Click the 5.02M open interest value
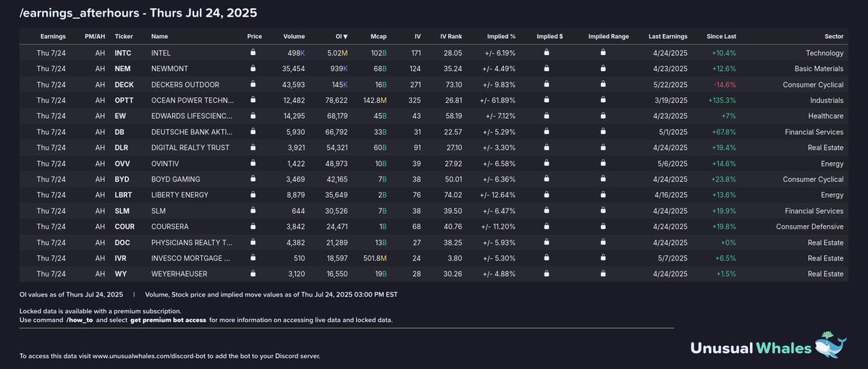This screenshot has height=369, width=868. (337, 53)
